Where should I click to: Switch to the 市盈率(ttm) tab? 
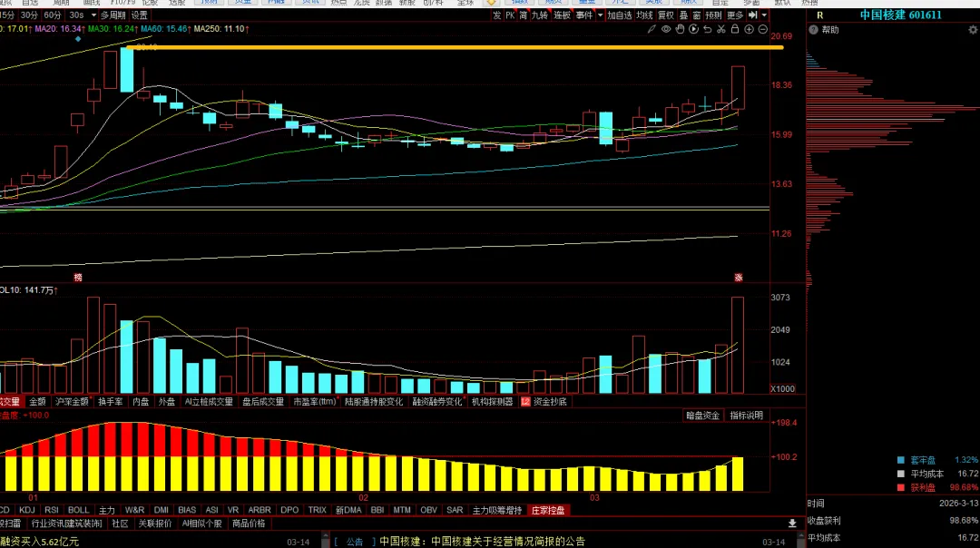314,402
